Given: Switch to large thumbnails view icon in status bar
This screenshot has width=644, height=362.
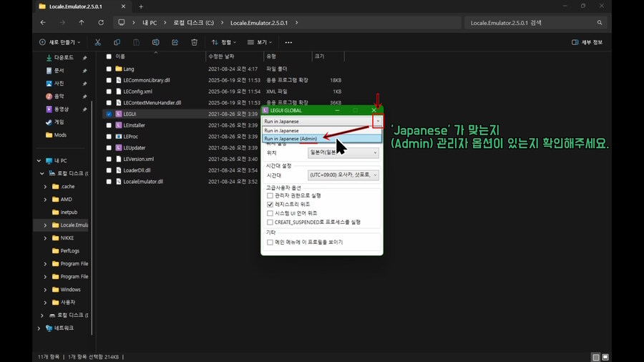Looking at the screenshot, I should (605, 357).
